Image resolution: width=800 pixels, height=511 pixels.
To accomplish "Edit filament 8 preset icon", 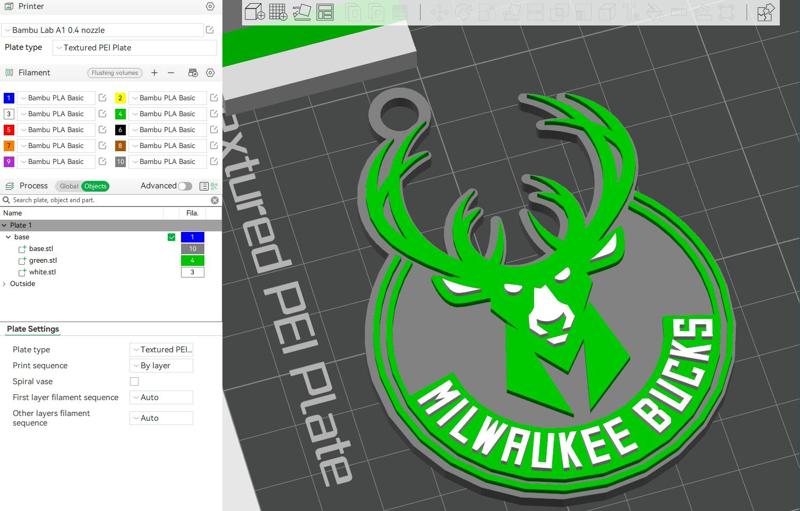I will coord(214,145).
